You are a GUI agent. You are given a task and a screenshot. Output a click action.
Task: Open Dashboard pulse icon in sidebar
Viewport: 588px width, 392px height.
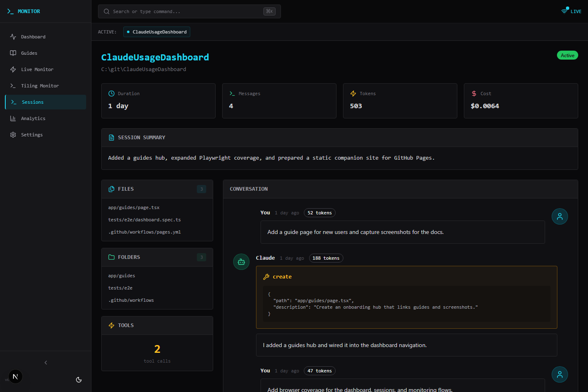[x=13, y=37]
